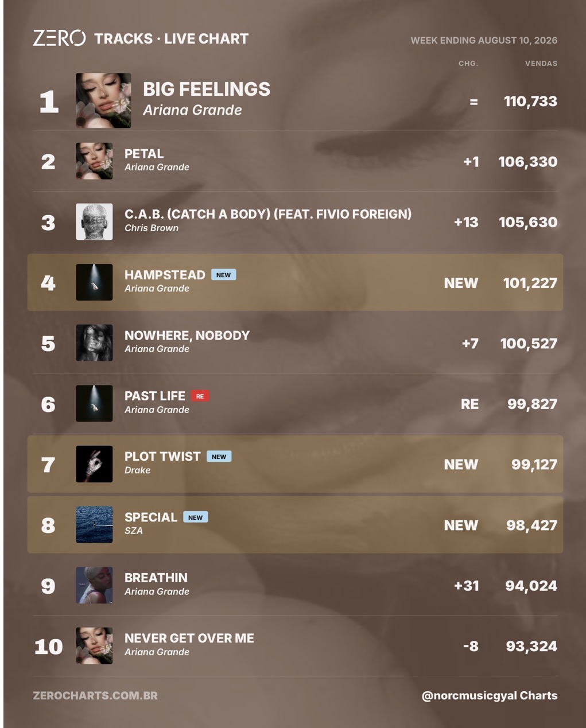Click Breathin album artwork
The width and height of the screenshot is (586, 728).
point(94,585)
